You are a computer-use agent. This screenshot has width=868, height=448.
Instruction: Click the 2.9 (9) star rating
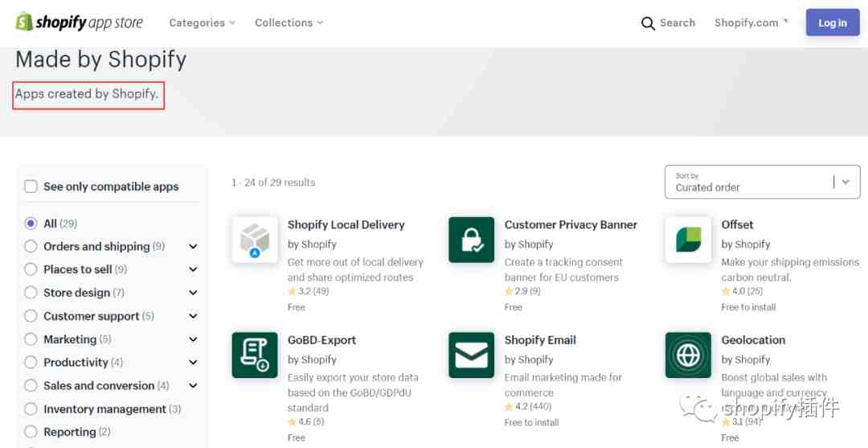pos(522,291)
